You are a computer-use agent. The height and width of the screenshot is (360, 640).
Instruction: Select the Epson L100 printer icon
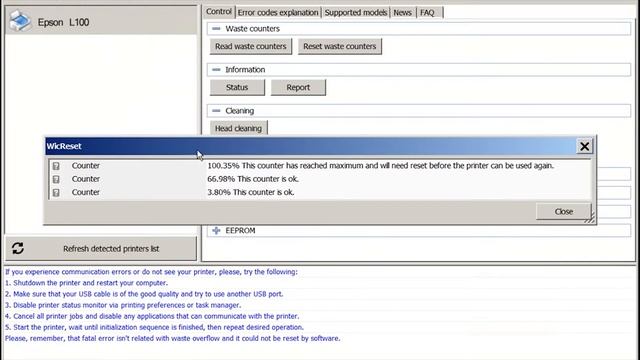[x=20, y=21]
